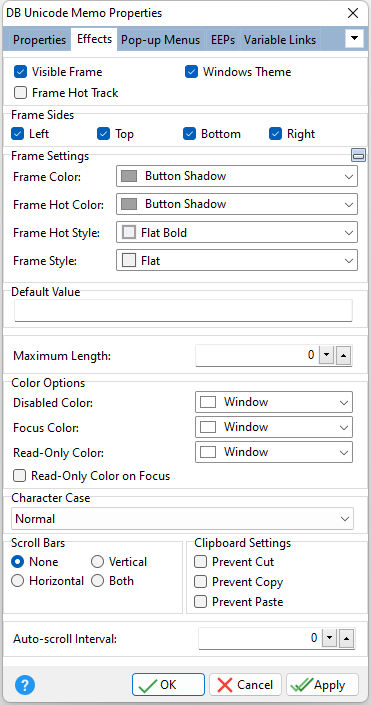Open the Focus Color dropdown

pos(274,427)
